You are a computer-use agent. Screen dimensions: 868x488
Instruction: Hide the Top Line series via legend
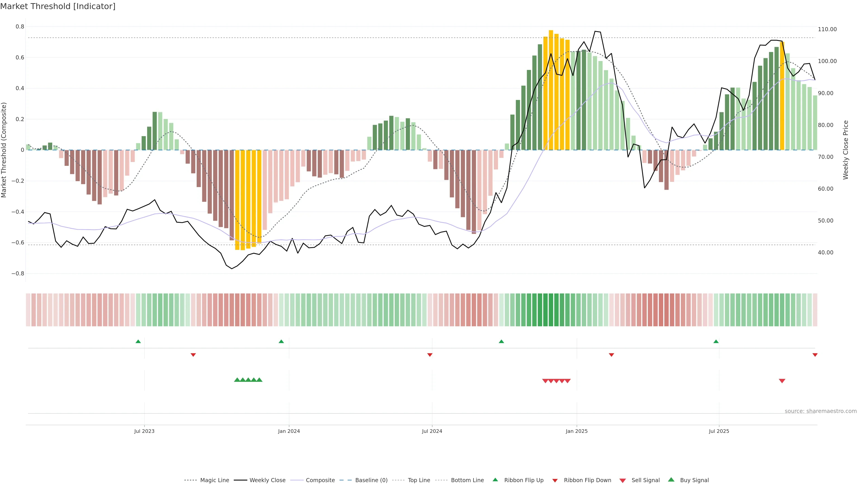point(419,480)
